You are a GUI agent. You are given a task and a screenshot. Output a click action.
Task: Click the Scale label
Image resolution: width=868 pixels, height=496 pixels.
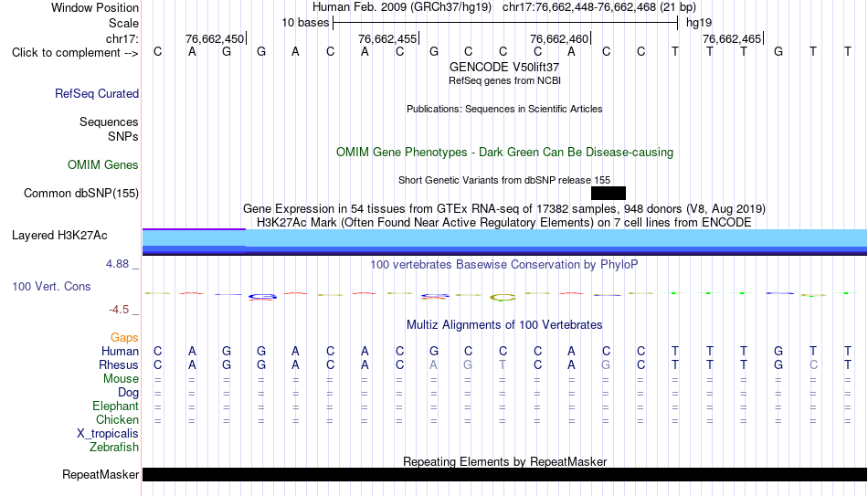click(x=124, y=23)
